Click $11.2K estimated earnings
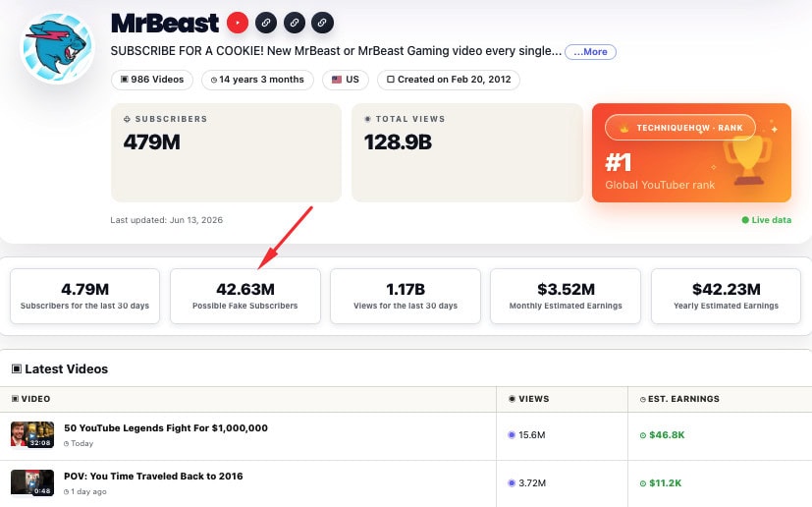The width and height of the screenshot is (812, 507). coord(666,483)
